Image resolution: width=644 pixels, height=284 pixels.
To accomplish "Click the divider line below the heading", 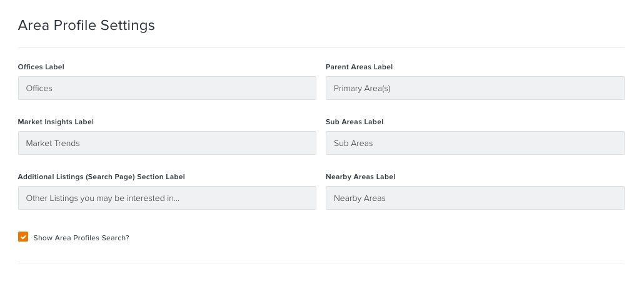I will pyautogui.click(x=321, y=47).
